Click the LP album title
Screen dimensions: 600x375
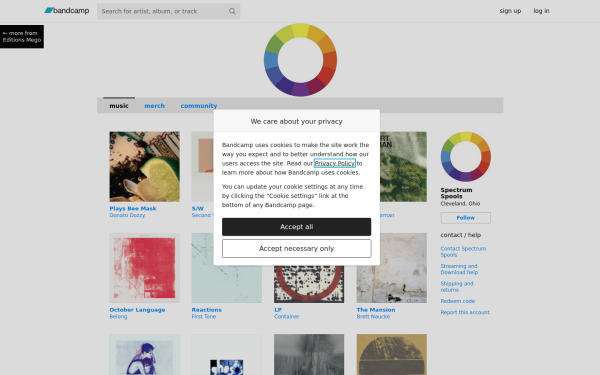[278, 310]
